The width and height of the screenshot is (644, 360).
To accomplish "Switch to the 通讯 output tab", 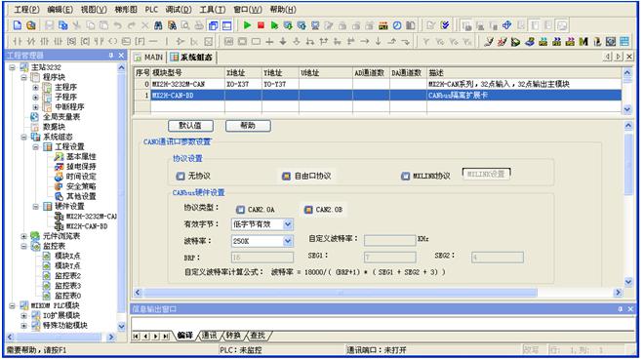I will 209,336.
